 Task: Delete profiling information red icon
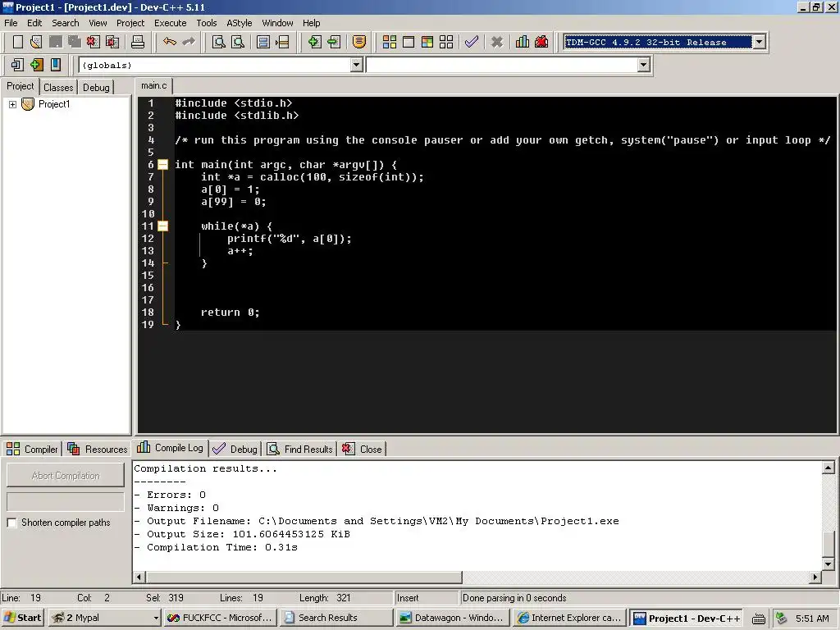click(541, 42)
